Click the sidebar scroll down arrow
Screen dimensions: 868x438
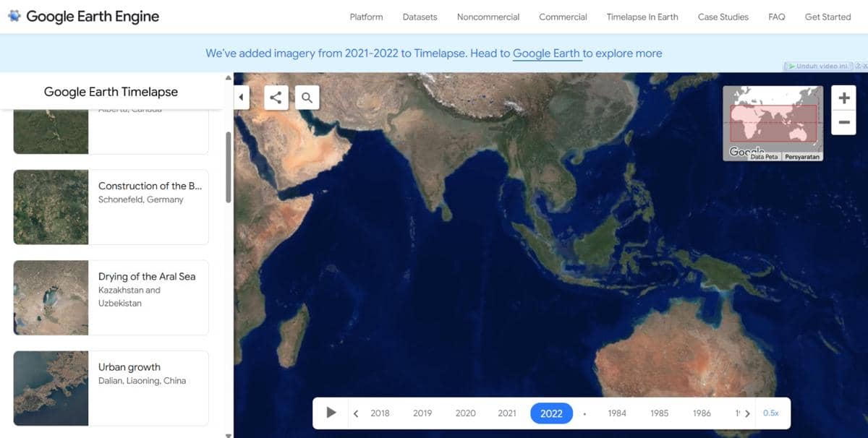pyautogui.click(x=229, y=435)
